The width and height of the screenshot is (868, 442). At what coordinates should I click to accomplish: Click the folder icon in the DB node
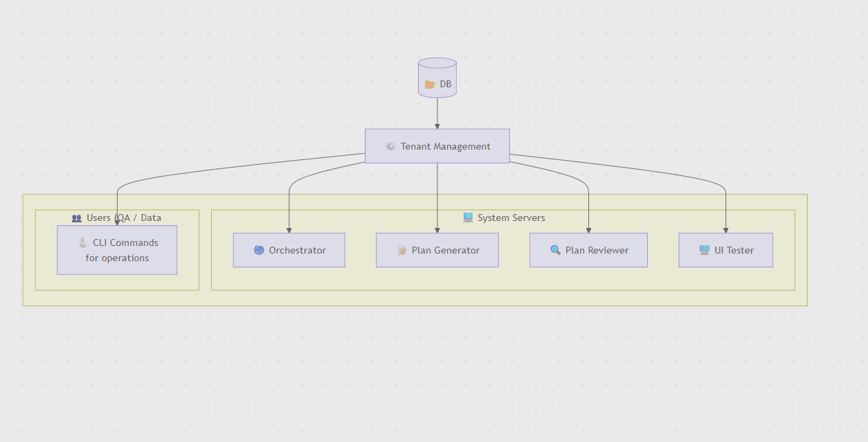(430, 85)
